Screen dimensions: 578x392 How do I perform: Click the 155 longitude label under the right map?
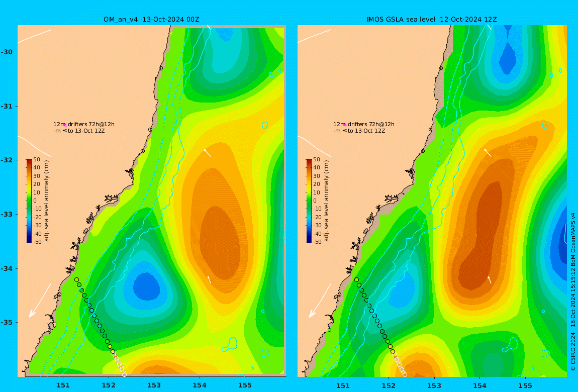[525, 385]
